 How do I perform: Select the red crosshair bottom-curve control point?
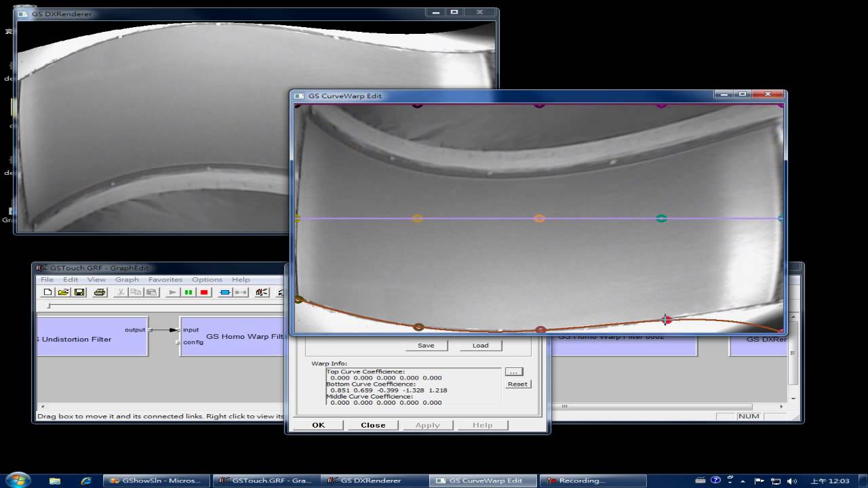pos(666,319)
